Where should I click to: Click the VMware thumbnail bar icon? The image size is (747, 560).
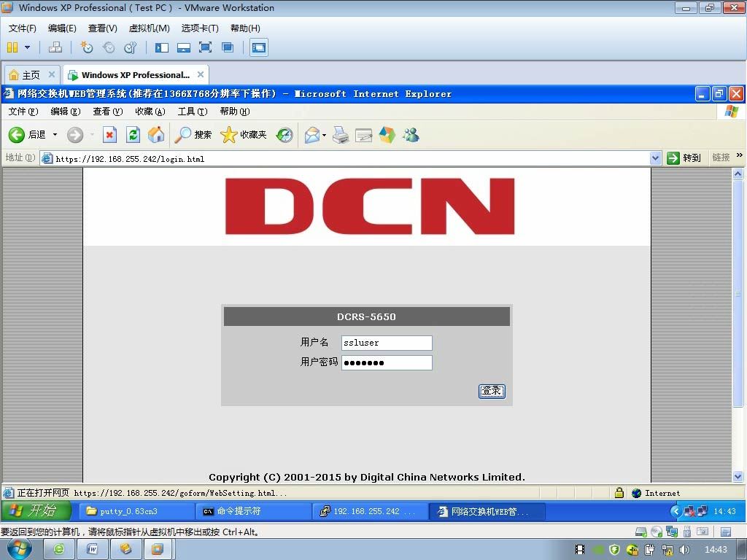click(183, 47)
